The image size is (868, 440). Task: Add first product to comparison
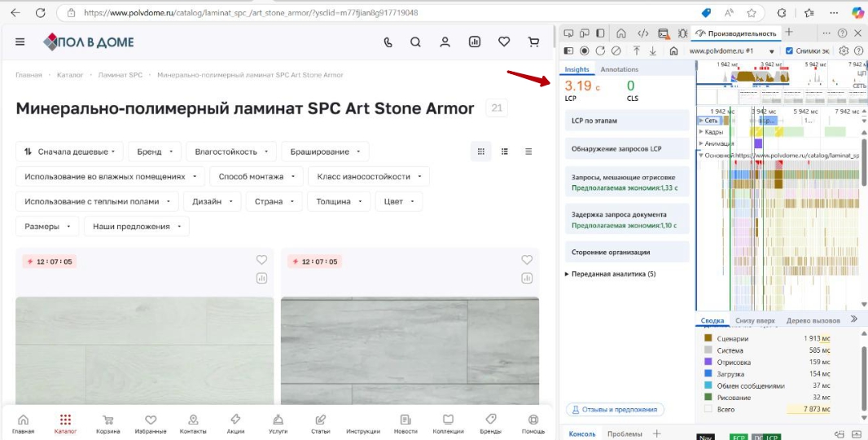pyautogui.click(x=262, y=278)
